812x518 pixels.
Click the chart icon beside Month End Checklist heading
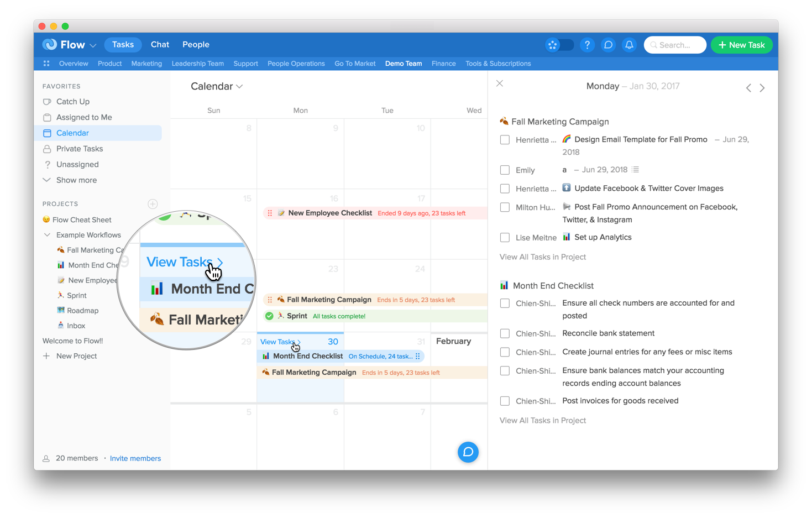[x=504, y=285]
